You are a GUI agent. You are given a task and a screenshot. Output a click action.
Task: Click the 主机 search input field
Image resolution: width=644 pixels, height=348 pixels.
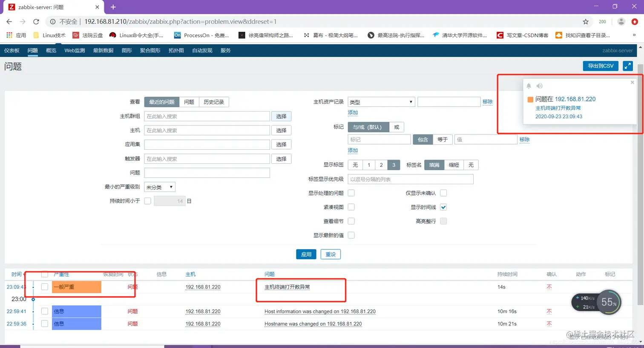coord(207,130)
